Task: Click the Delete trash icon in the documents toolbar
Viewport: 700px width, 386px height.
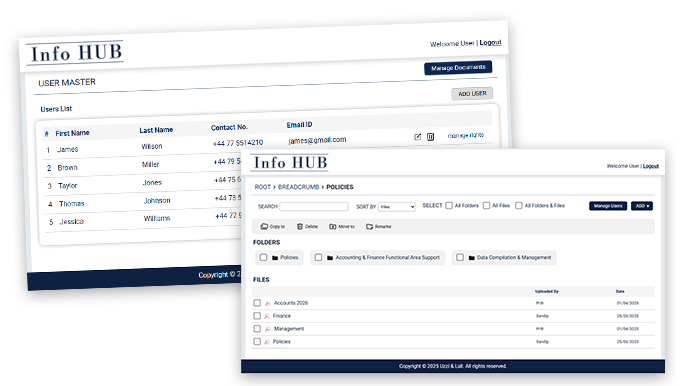Action: pos(300,226)
